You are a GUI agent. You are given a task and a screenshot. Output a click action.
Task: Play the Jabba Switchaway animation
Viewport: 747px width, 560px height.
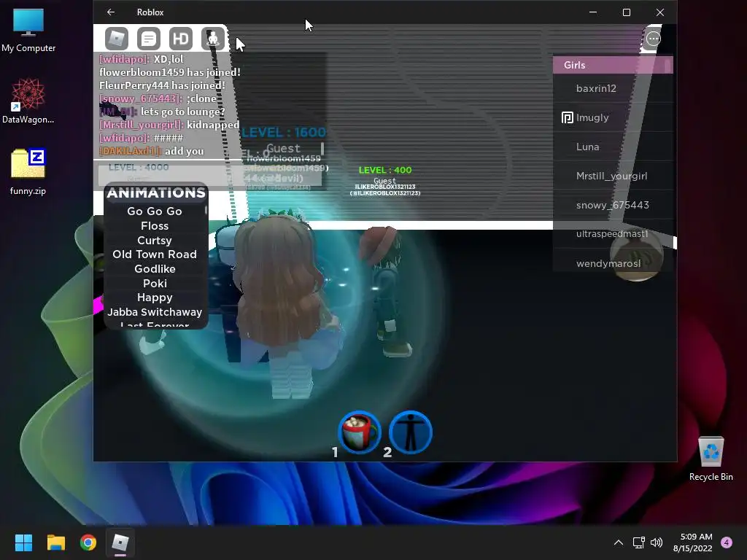coord(155,312)
